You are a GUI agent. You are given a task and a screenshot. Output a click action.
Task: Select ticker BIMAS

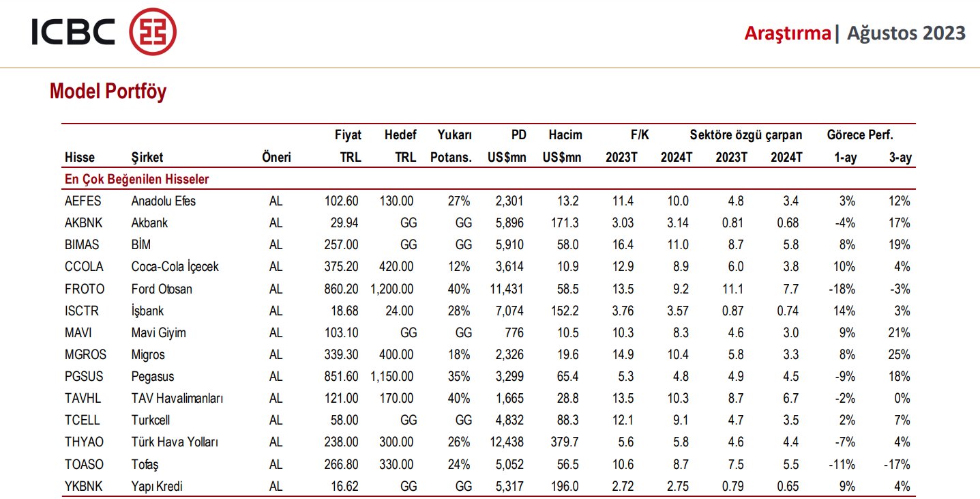[83, 245]
